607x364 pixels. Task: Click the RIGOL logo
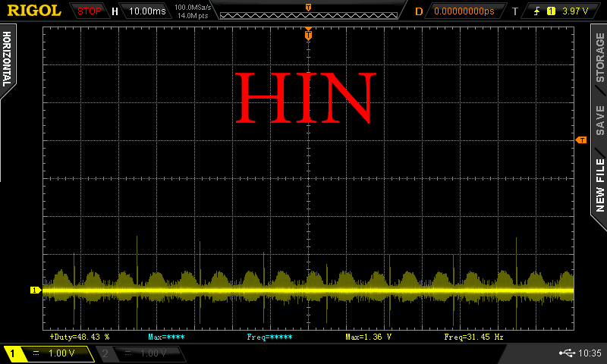(x=34, y=11)
